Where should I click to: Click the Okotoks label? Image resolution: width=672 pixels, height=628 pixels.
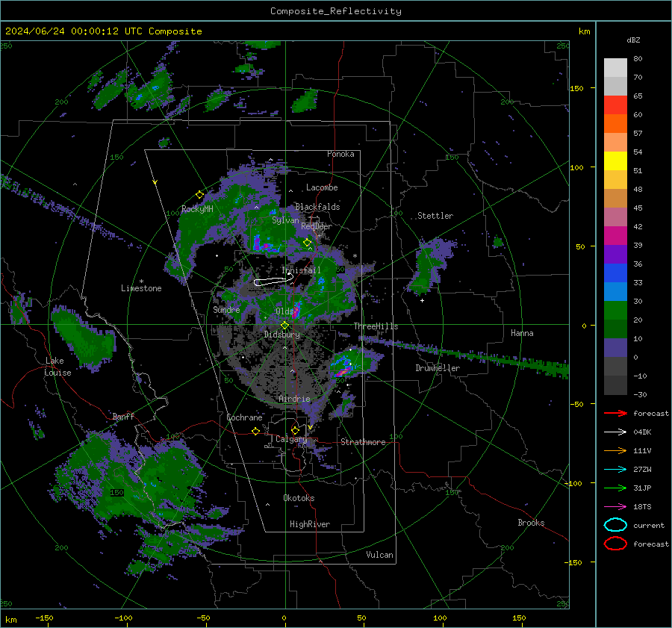pos(299,497)
